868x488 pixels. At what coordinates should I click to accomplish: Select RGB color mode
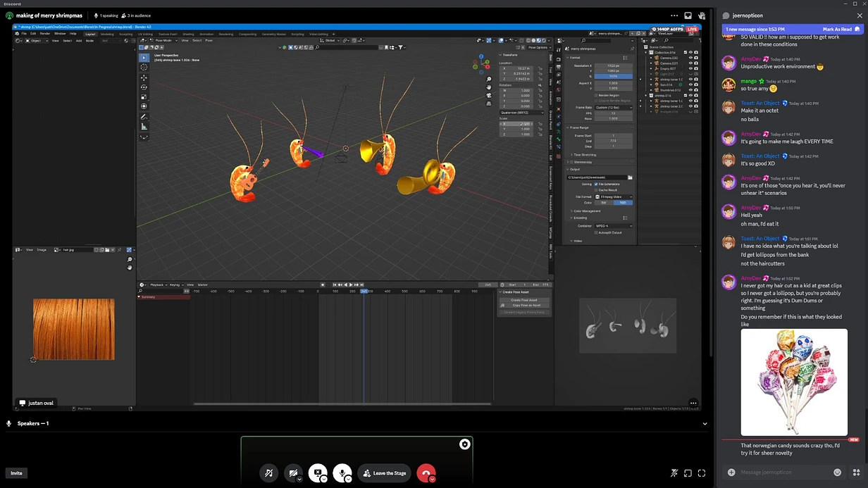623,203
